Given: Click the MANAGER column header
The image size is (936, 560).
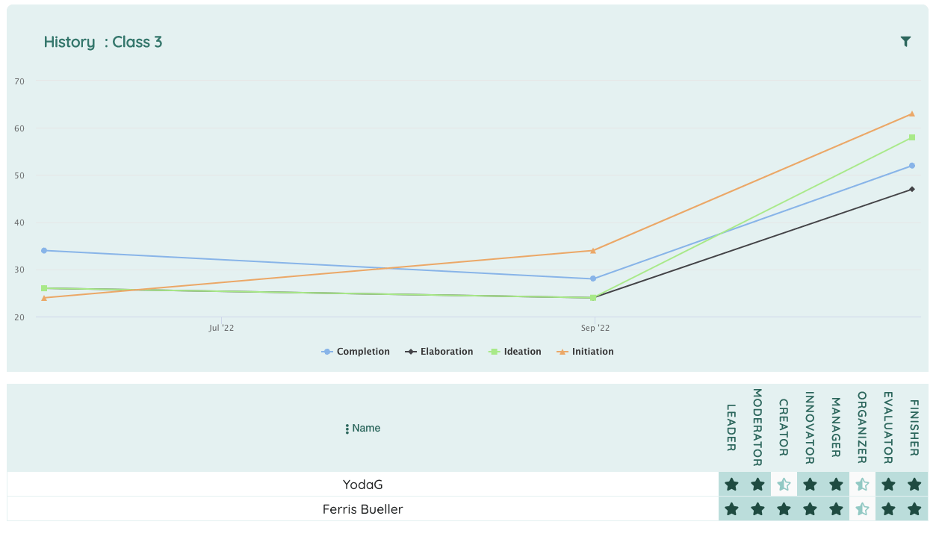Looking at the screenshot, I should (836, 427).
